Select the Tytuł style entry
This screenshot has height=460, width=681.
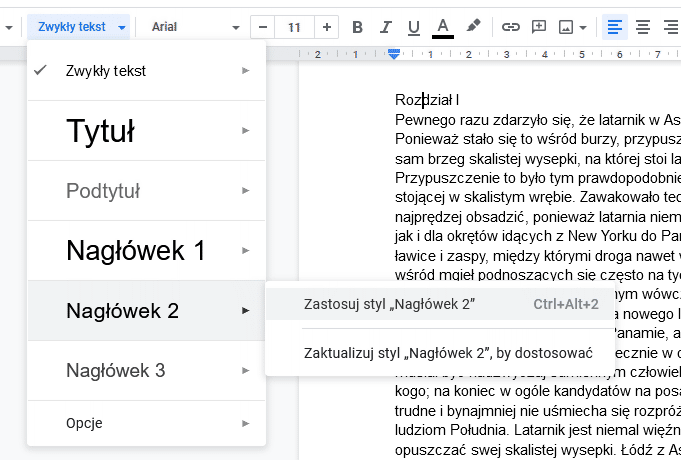146,130
